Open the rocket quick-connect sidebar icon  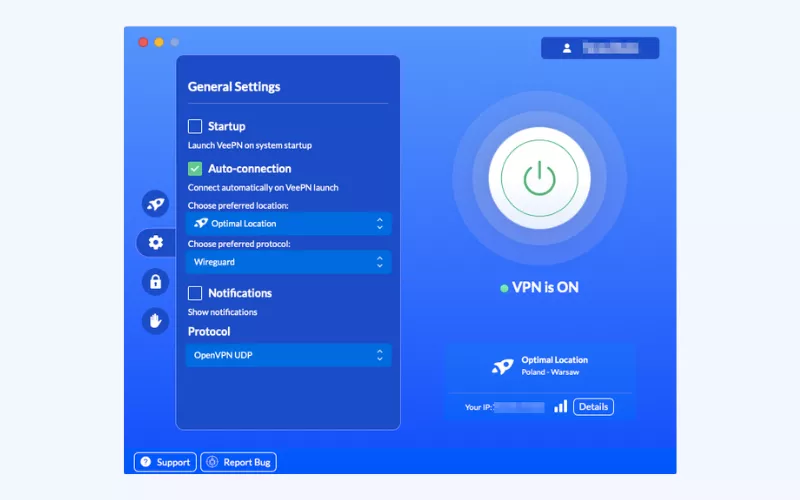point(156,204)
